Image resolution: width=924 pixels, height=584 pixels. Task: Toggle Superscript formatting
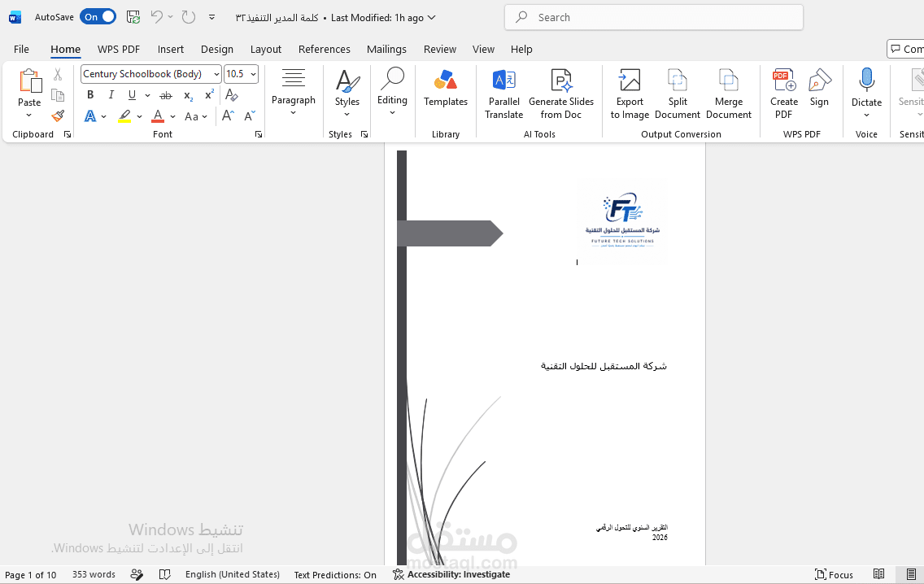pos(209,95)
